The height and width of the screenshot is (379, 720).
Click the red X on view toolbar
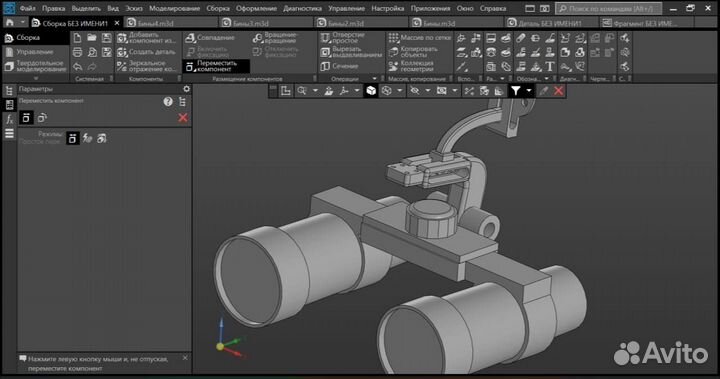click(x=558, y=91)
